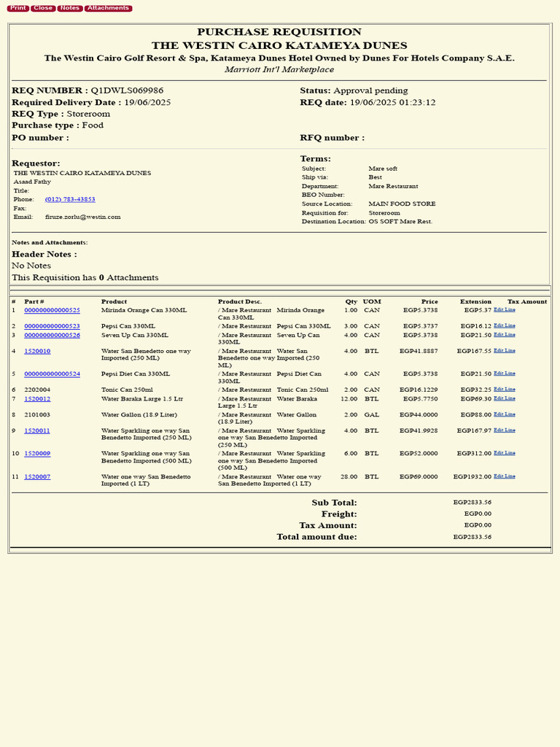Open part number 000000000000524 link
Viewport: 560px width, 747px height.
(52, 374)
